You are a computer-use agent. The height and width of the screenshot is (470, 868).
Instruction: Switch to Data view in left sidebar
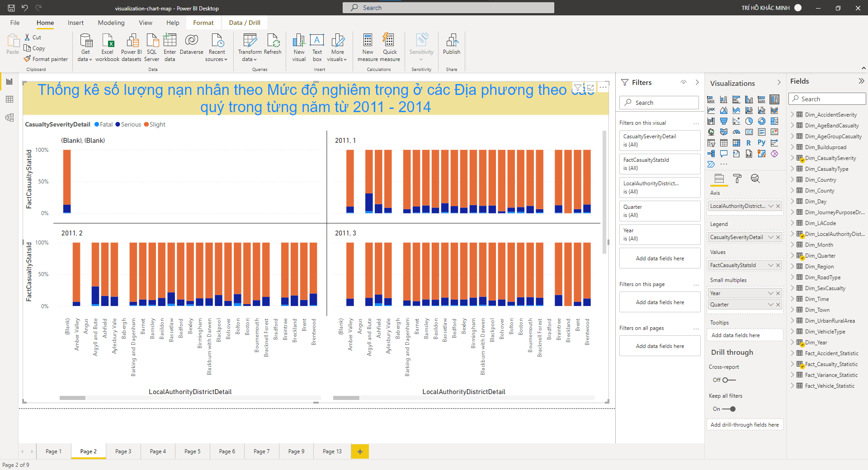pos(9,99)
